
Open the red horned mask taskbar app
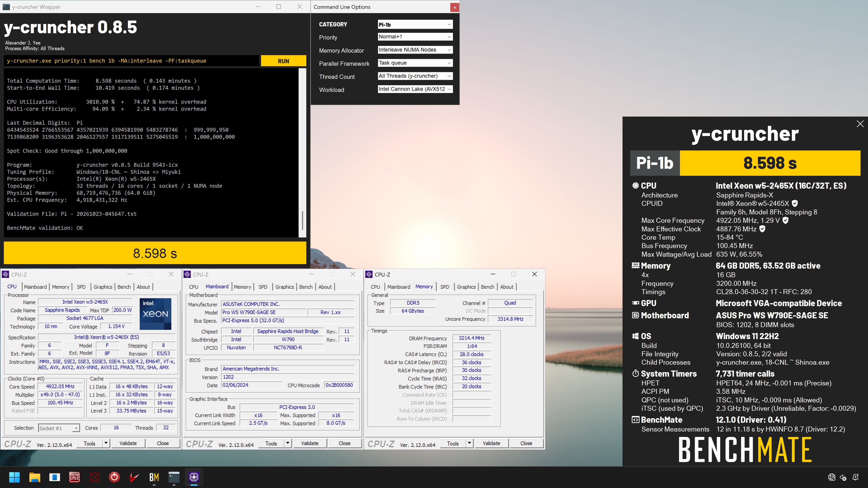(134, 477)
